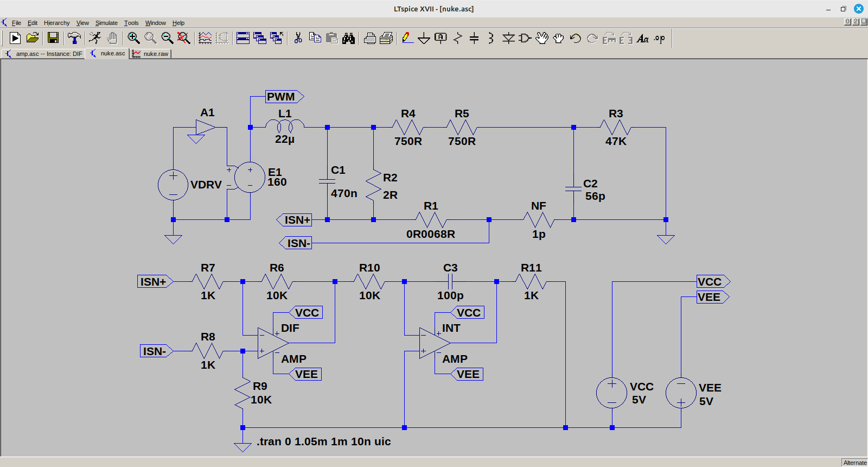Image resolution: width=868 pixels, height=467 pixels.
Task: Click the '47K' value of R3
Action: tap(616, 141)
